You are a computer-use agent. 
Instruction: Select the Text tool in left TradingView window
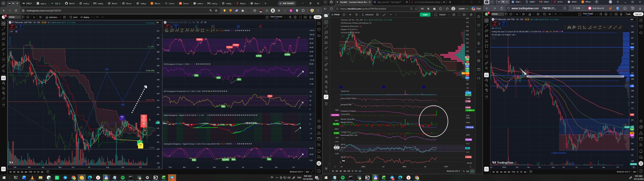4,54
